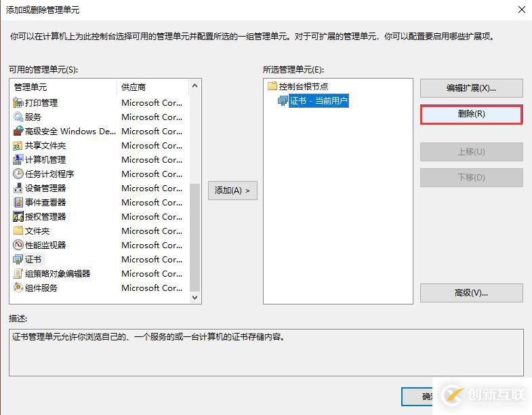Click the Print Management (打印管理) snap-in icon
This screenshot has height=415, width=532.
[18, 102]
